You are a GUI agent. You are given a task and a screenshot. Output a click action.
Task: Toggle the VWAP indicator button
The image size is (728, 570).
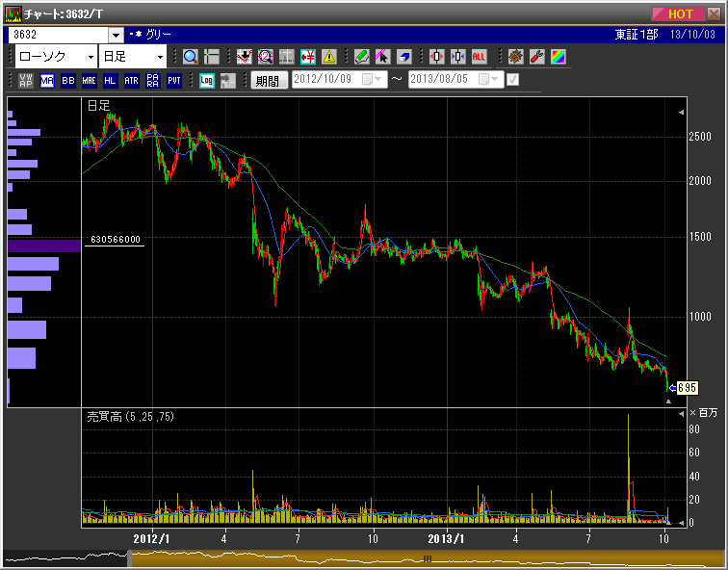26,81
